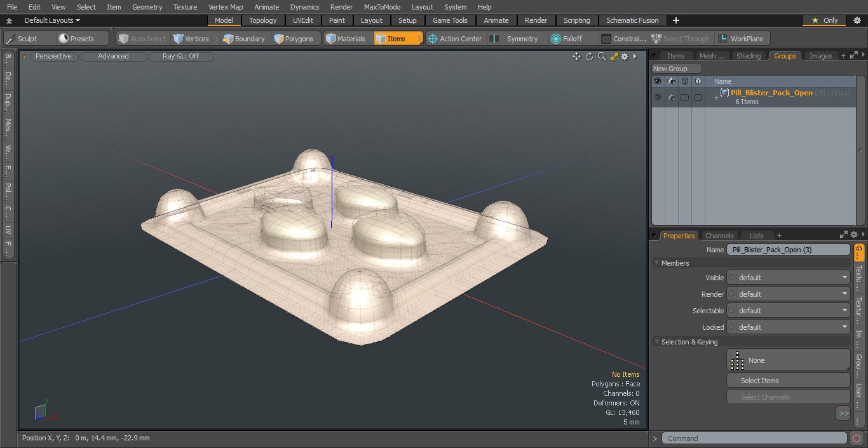Toggle render camera for Pill_Blister_Pack_Open group
This screenshot has width=868, height=448.
[671, 97]
